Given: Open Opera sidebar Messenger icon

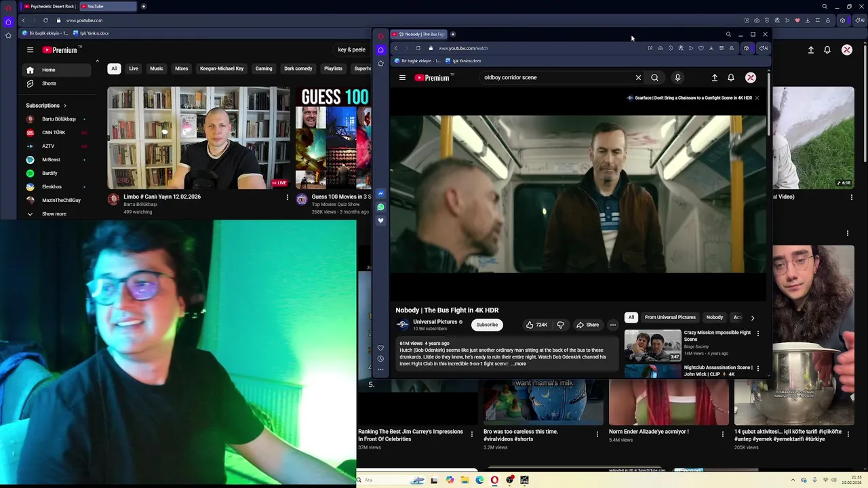Looking at the screenshot, I should [x=380, y=194].
